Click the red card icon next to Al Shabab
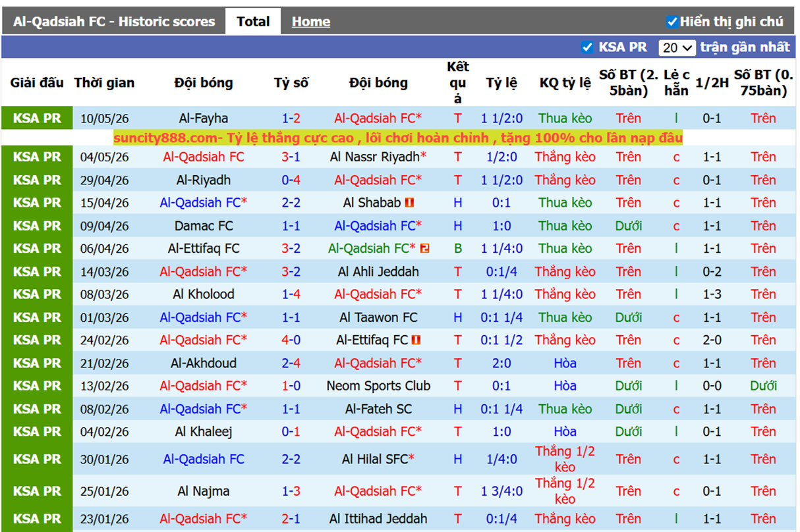Image resolution: width=800 pixels, height=532 pixels. tap(409, 203)
